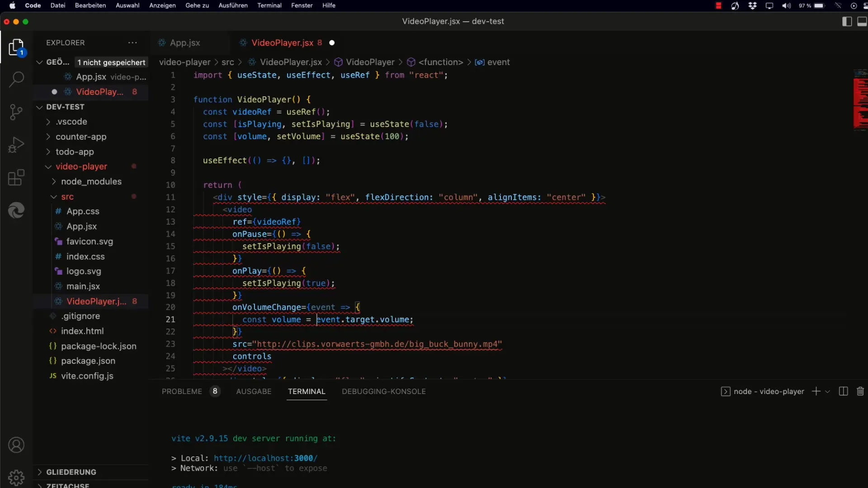Open the Explorer view in activity bar
The height and width of the screenshot is (488, 868).
(x=16, y=47)
